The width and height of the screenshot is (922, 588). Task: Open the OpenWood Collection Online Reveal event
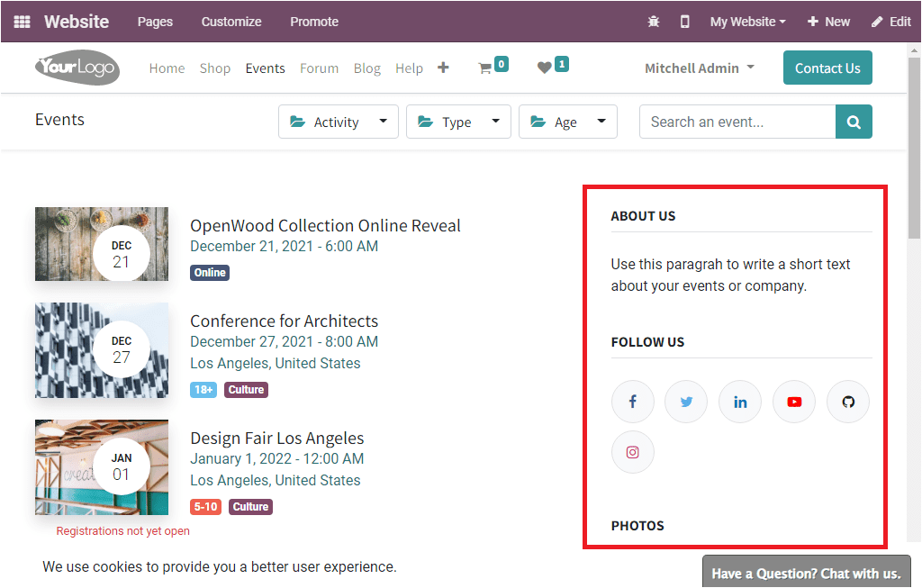(324, 225)
